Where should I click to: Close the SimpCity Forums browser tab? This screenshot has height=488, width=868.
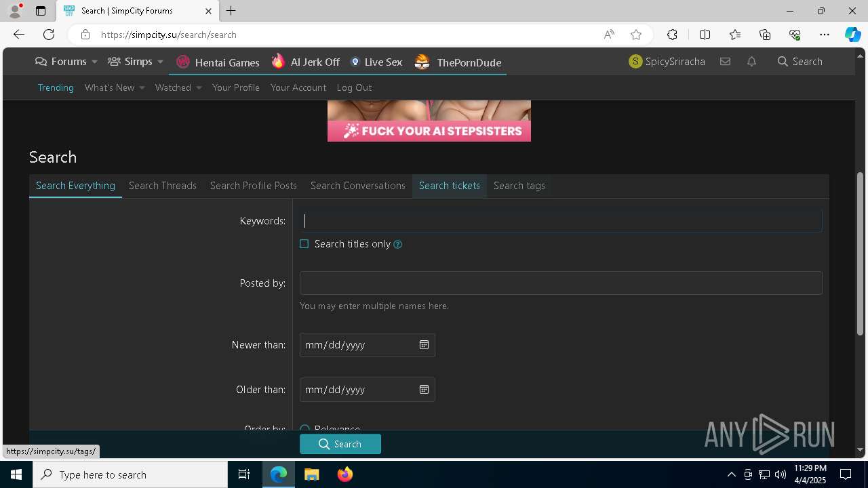(x=208, y=11)
